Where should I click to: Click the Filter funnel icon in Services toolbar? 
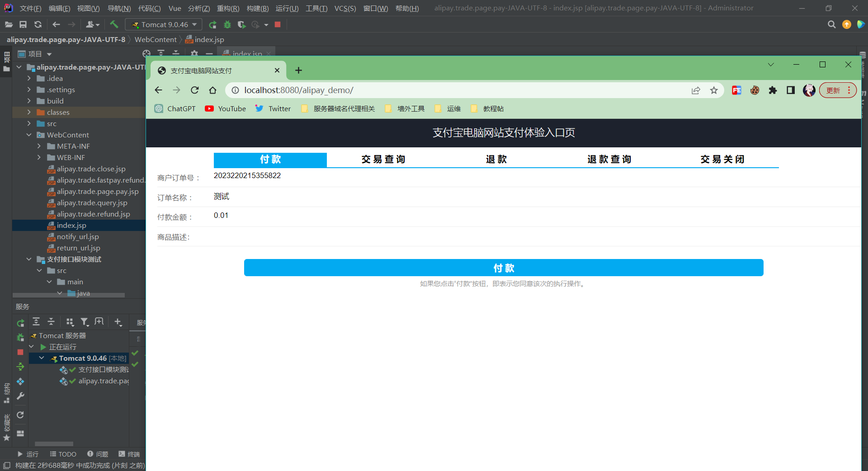[x=85, y=322]
